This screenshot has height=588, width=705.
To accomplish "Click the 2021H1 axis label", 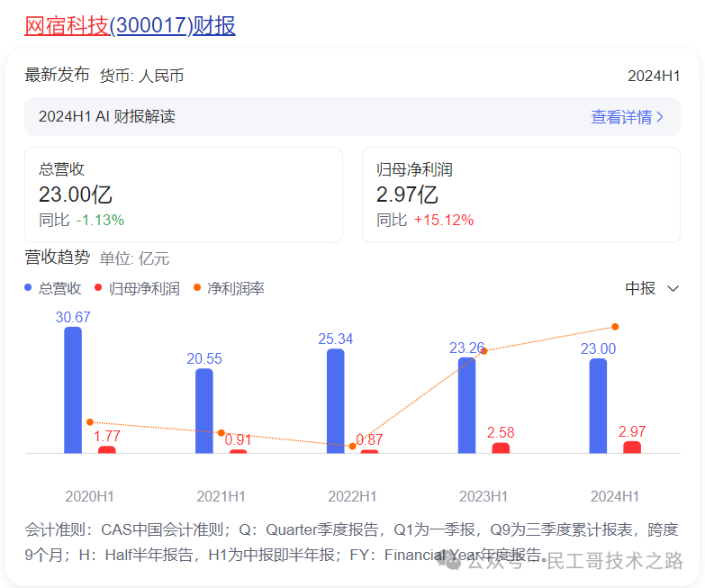I will tap(221, 496).
